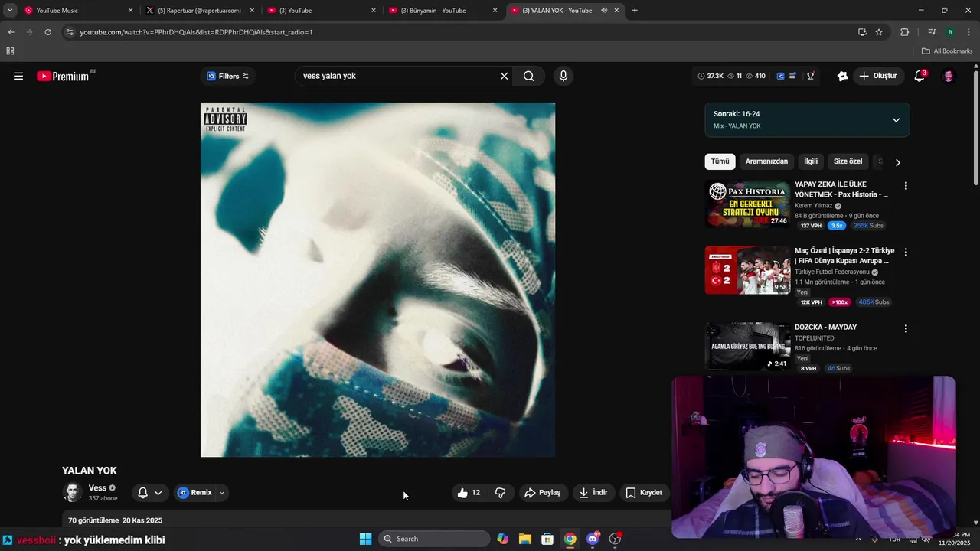This screenshot has width=980, height=551.
Task: Click the vidIQ logo in stats bar
Action: [x=780, y=76]
